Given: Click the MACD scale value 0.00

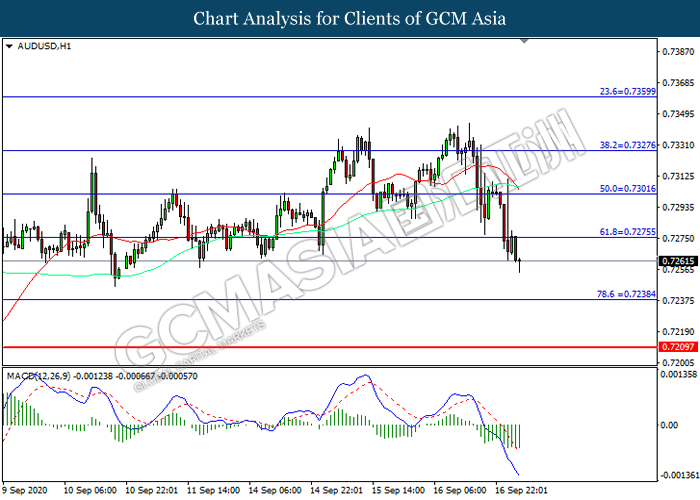Looking at the screenshot, I should [669, 425].
